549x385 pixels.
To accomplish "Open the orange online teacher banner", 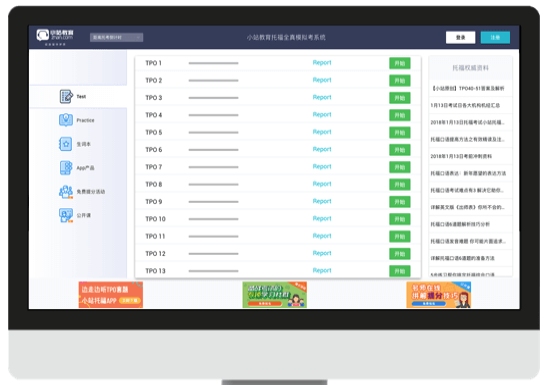I will (439, 295).
